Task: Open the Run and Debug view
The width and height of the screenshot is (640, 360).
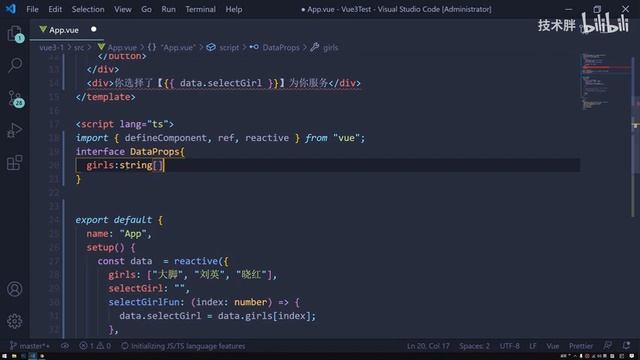Action: point(15,131)
